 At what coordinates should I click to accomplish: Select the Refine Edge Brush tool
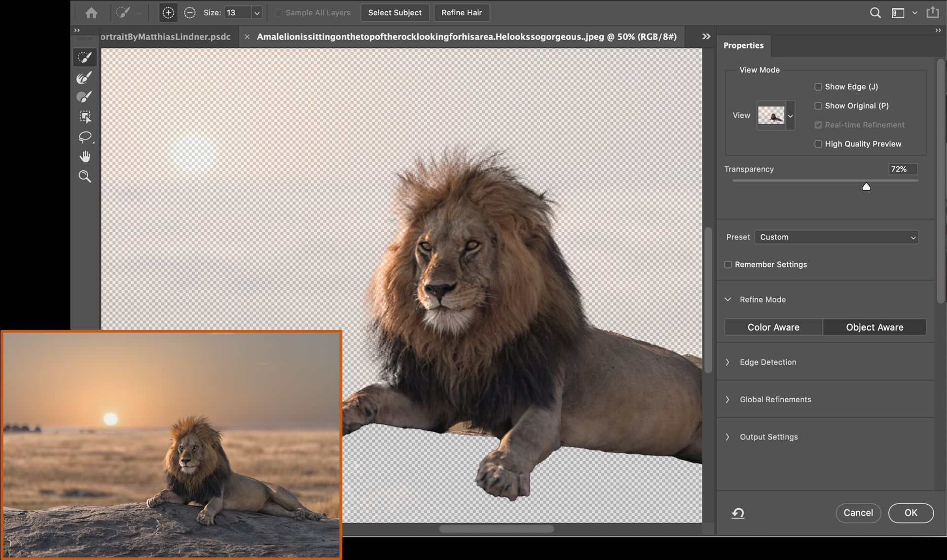point(84,77)
